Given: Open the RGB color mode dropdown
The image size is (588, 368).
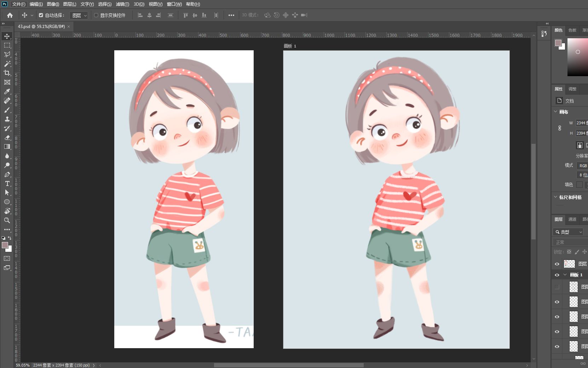Looking at the screenshot, I should coord(582,165).
